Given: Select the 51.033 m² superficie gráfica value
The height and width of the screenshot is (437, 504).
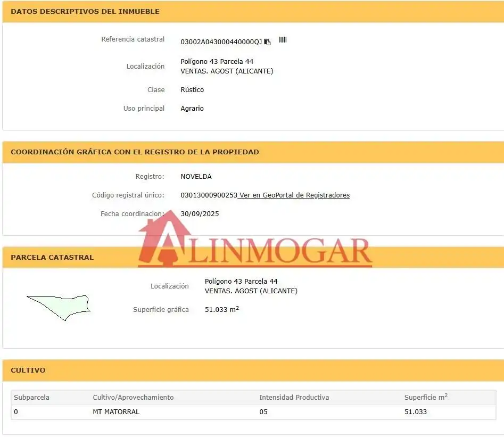Looking at the screenshot, I should tap(222, 309).
